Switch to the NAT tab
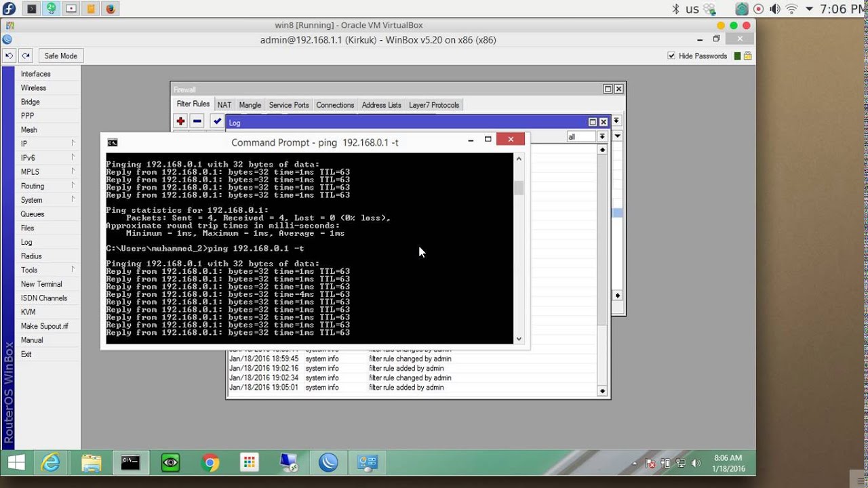The width and height of the screenshot is (868, 488). point(224,105)
